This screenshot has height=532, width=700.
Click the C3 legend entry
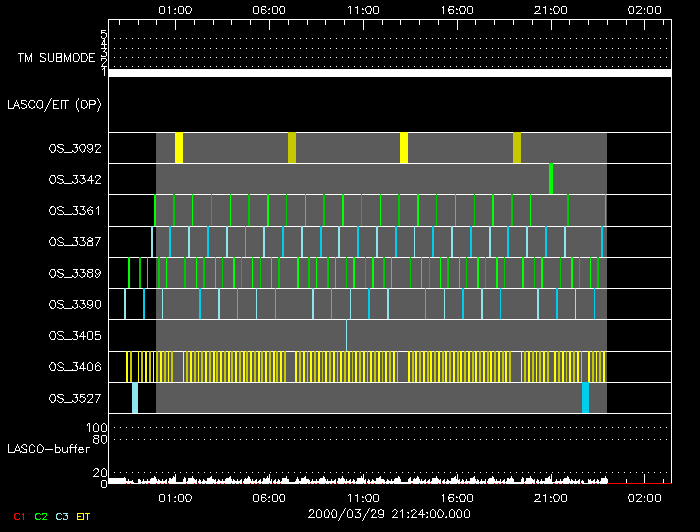coord(63,516)
